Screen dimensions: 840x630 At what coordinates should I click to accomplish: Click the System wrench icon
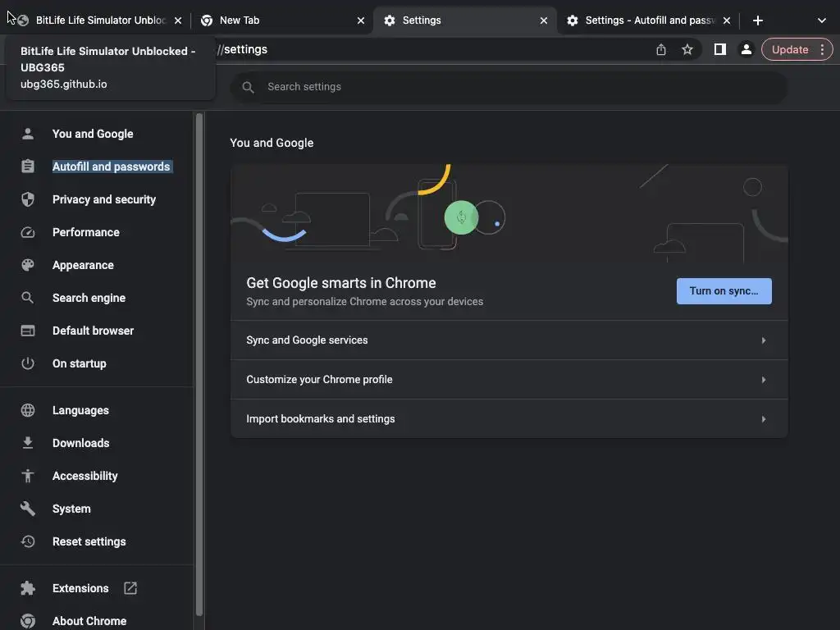point(28,509)
